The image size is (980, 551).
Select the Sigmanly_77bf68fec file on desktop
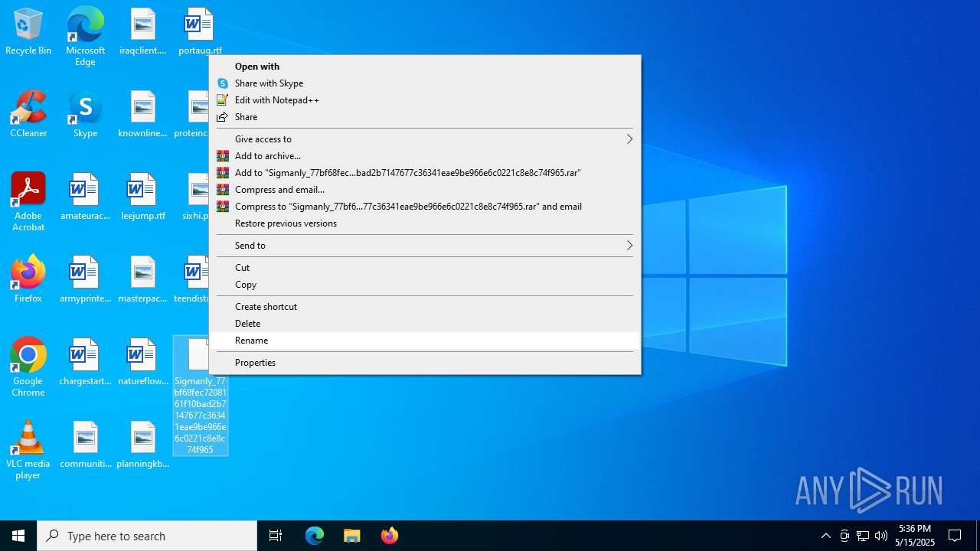200,396
